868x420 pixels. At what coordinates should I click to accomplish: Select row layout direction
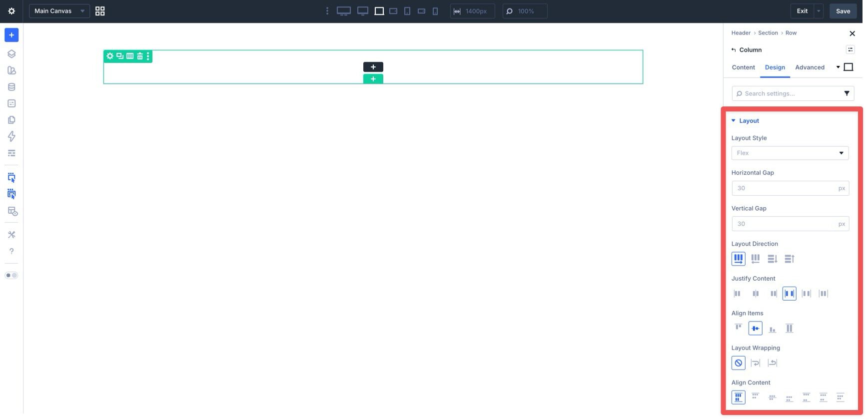[x=739, y=259]
